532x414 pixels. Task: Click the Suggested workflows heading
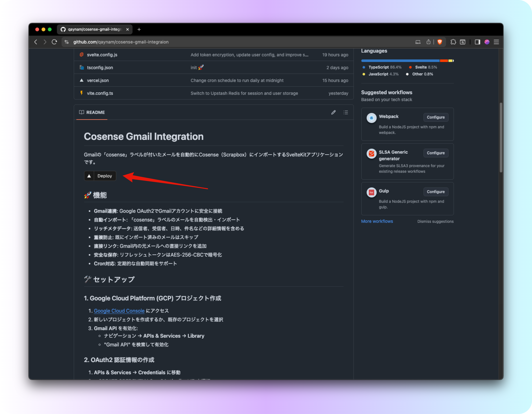click(387, 92)
